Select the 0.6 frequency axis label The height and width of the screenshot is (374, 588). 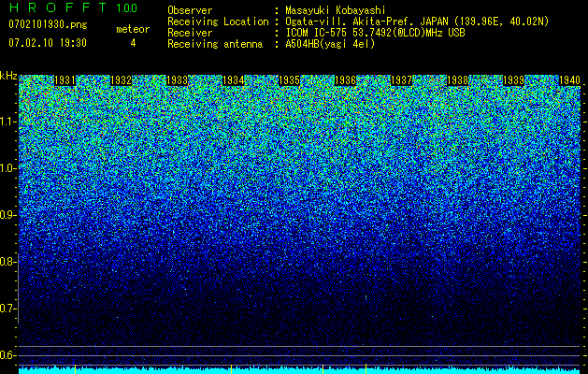pyautogui.click(x=7, y=355)
